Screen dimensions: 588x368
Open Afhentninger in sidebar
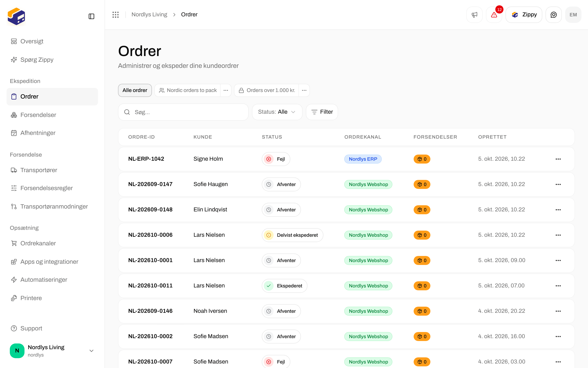(x=52, y=133)
